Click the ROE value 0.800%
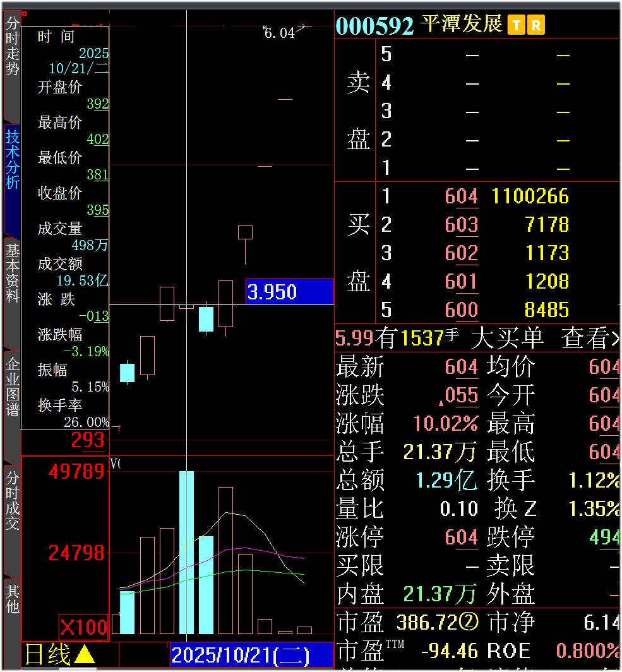Viewport: 622px width, 672px height. coord(588,651)
